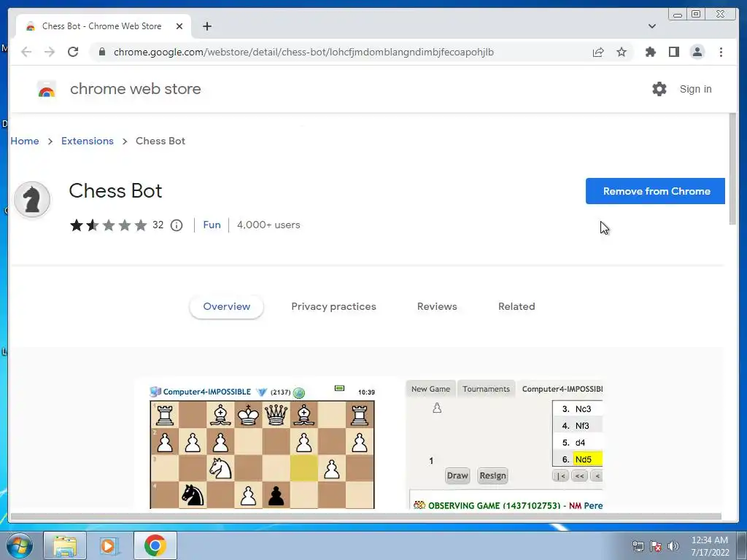Toggle the Chrome side panel
The width and height of the screenshot is (747, 560).
coord(673,52)
